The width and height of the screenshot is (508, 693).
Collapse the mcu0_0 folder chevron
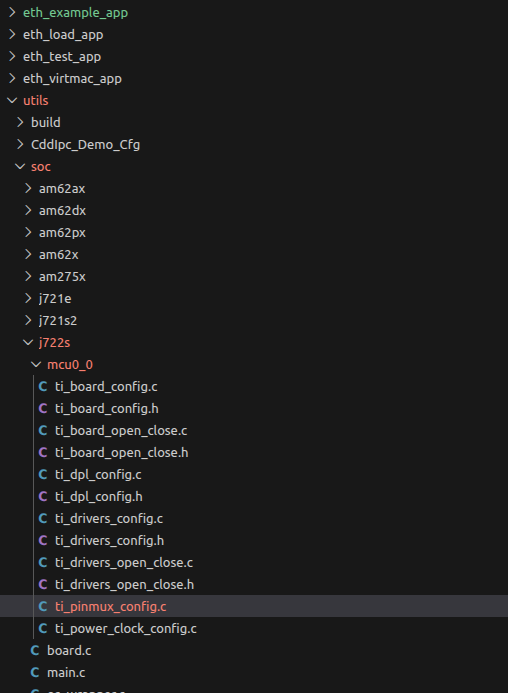(x=36, y=365)
